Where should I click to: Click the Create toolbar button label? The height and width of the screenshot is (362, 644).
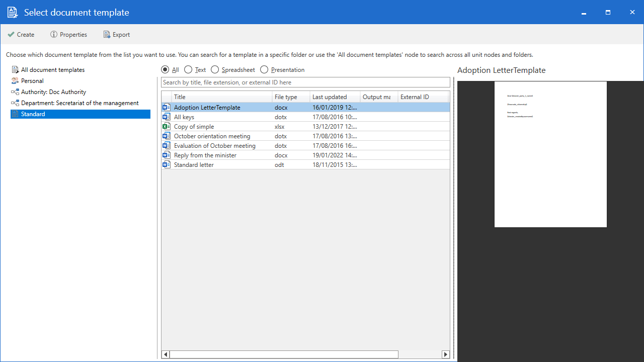click(26, 35)
